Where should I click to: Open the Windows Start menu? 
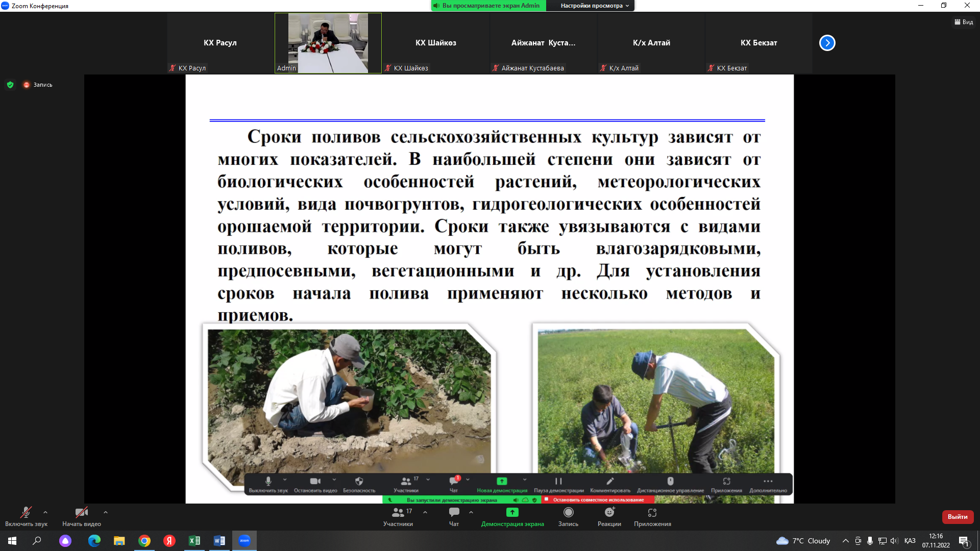[x=12, y=541]
